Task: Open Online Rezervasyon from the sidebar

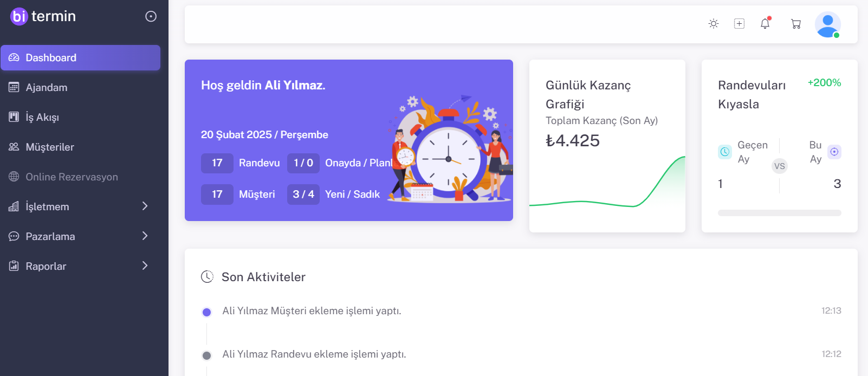Action: 72,177
